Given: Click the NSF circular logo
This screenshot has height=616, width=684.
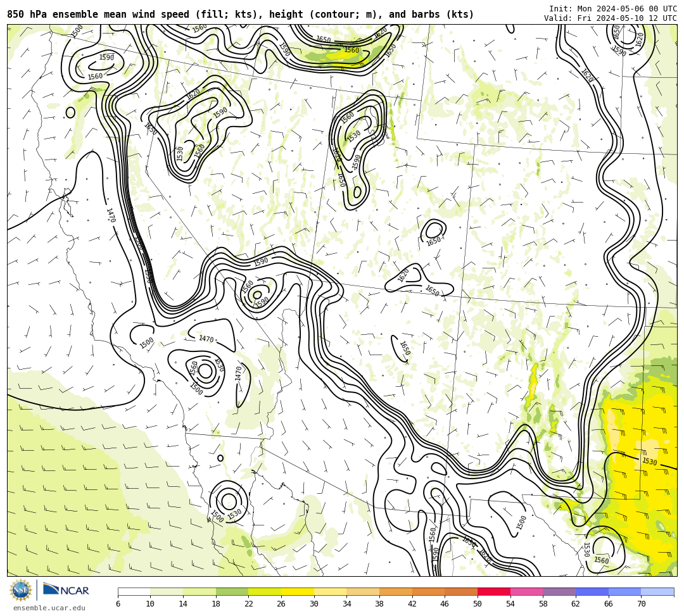Looking at the screenshot, I should click(x=21, y=590).
